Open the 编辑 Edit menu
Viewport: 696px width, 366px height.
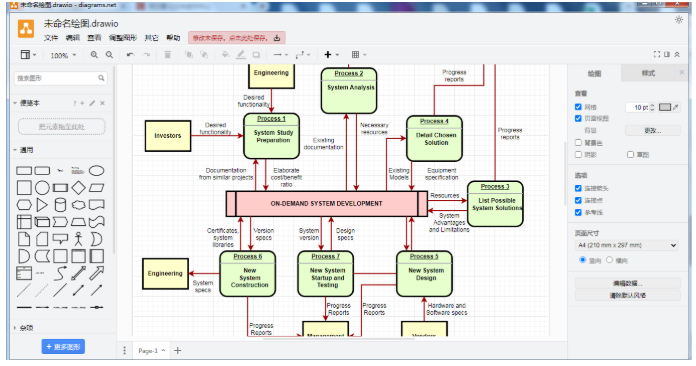[72, 38]
